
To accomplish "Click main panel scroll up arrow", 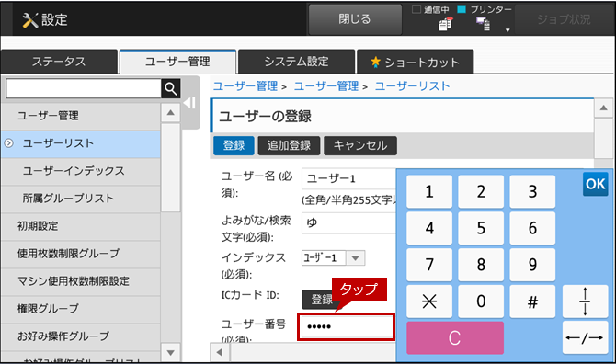I will click(604, 108).
